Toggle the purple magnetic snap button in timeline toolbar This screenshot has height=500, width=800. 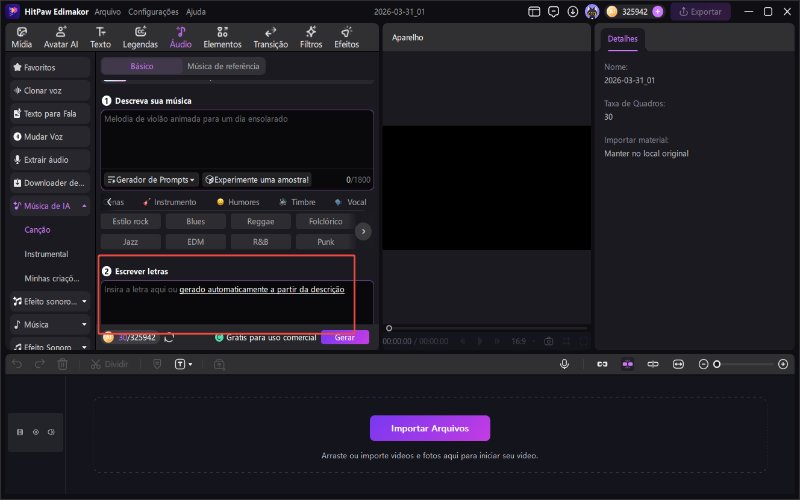click(627, 365)
